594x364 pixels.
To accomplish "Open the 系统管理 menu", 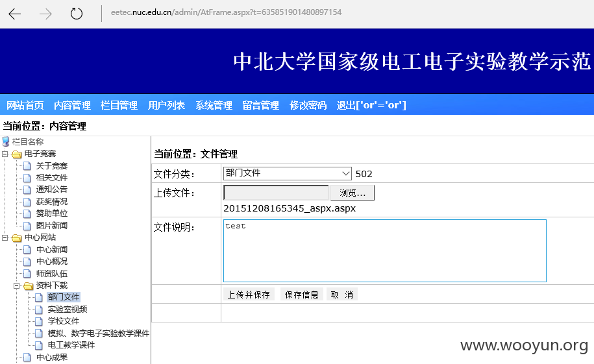I will point(214,105).
